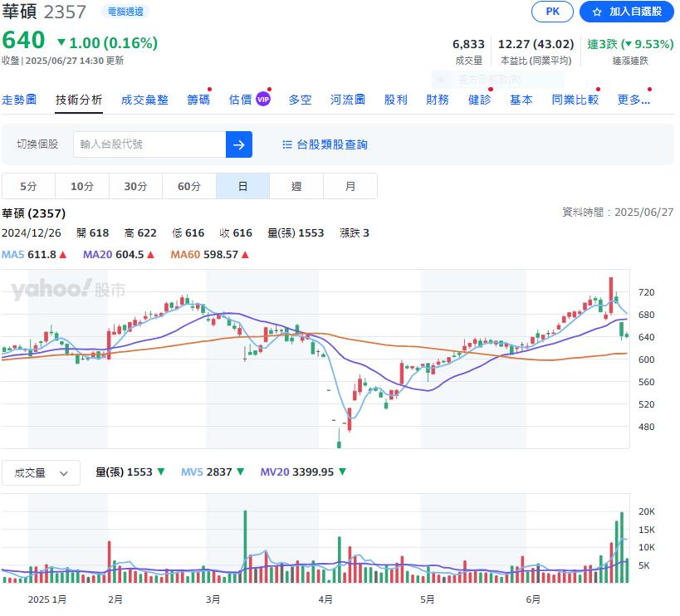Viewport: 680px width, 616px height.
Task: Open the 成交彙整 tab
Action: 144,100
